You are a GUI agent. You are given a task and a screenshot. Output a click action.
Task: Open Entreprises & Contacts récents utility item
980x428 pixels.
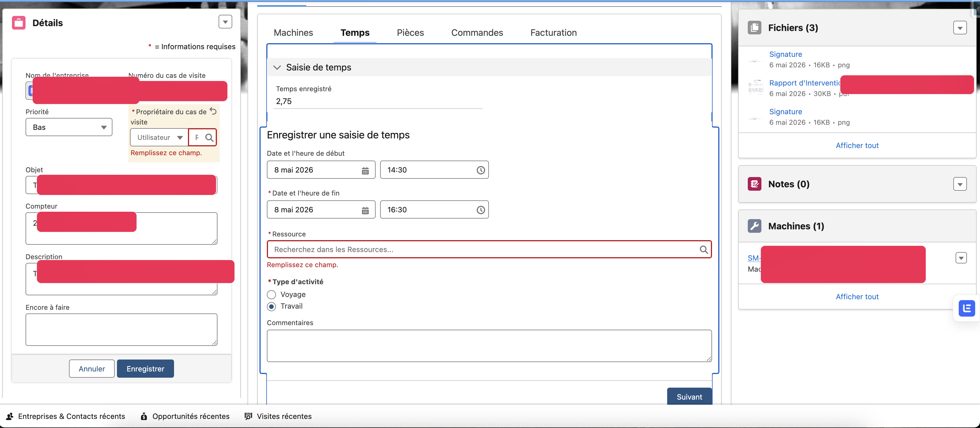click(x=65, y=416)
